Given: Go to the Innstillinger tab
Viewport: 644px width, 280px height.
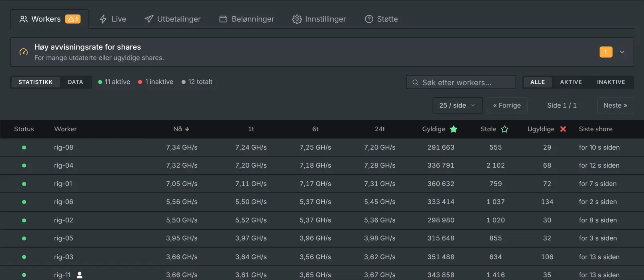Looking at the screenshot, I should [319, 19].
